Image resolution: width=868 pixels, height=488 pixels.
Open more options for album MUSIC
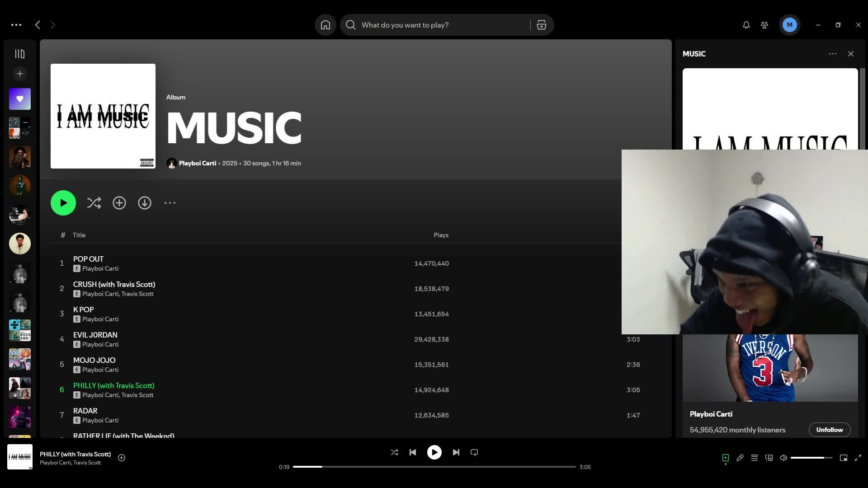pyautogui.click(x=170, y=203)
